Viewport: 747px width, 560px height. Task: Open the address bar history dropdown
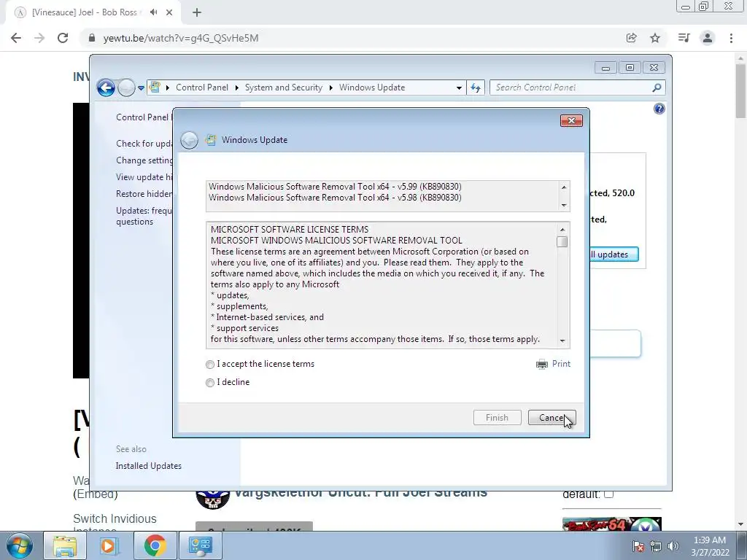[x=459, y=87]
